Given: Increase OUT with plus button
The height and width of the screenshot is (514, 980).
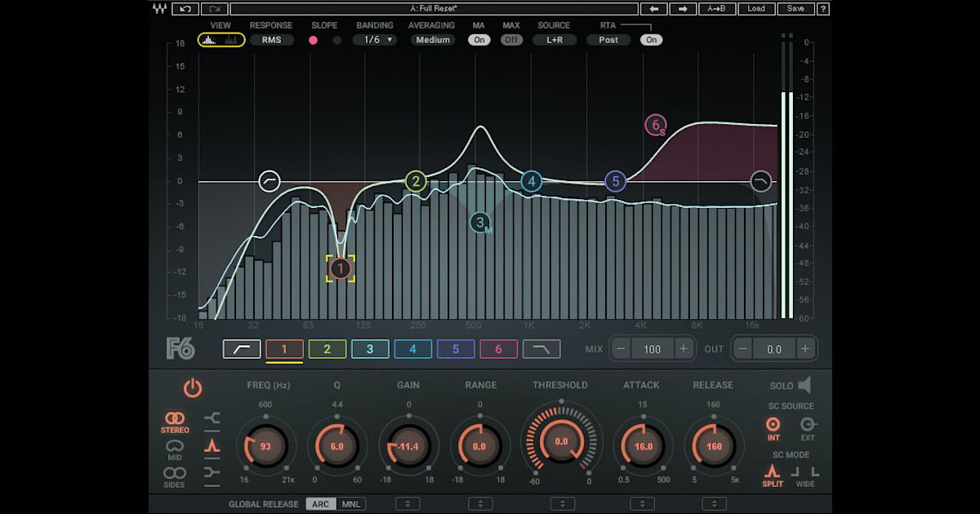Looking at the screenshot, I should 804,349.
